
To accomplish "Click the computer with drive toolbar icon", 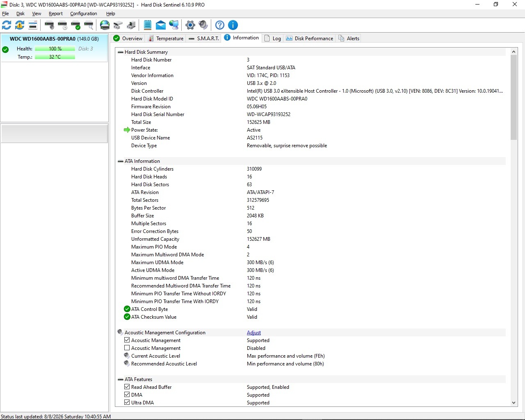I will (x=131, y=25).
